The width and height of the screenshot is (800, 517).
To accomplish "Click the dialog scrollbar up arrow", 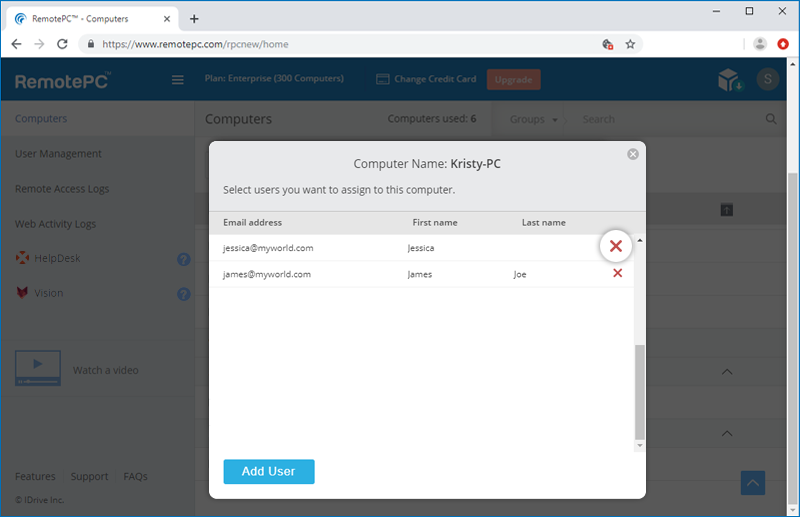I will tap(640, 240).
